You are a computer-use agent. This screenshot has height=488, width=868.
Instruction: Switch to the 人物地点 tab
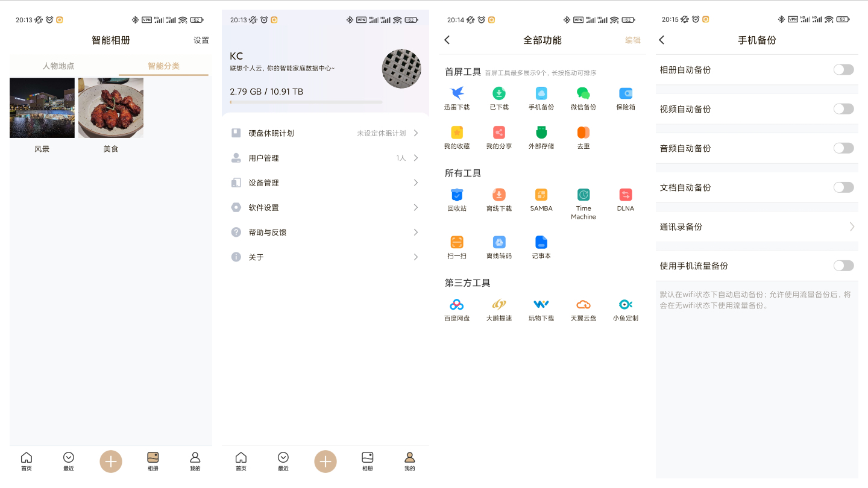click(59, 66)
